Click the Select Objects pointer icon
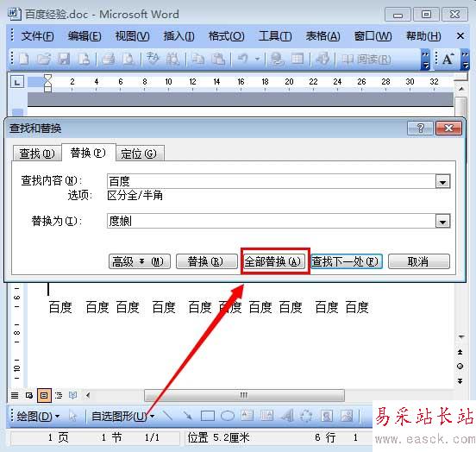Screen dimensions: 476x452 (x=72, y=417)
